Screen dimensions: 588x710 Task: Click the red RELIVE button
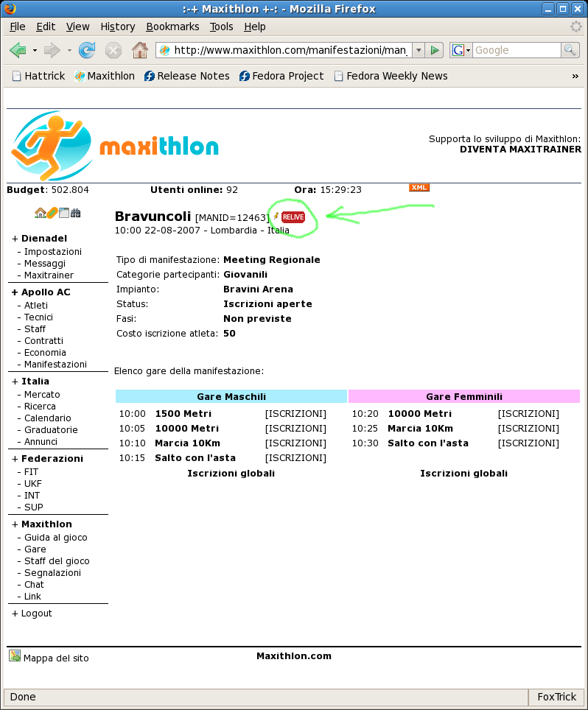point(293,217)
